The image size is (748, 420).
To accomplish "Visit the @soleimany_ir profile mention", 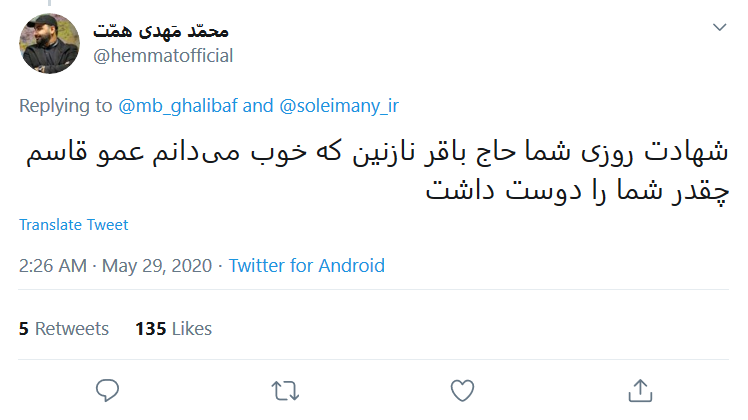I will point(338,105).
